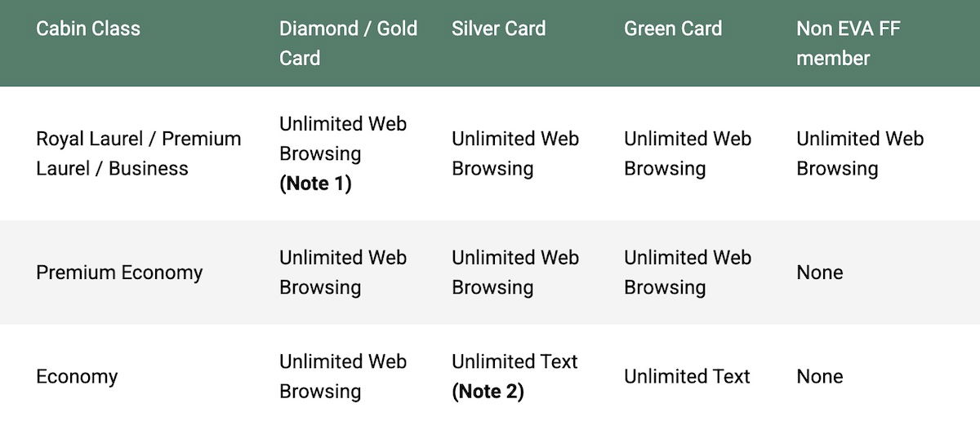Click the Cabin Class column header

(88, 29)
